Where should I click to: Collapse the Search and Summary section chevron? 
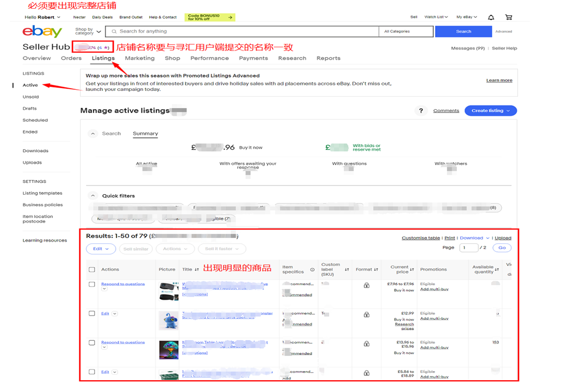(x=93, y=133)
